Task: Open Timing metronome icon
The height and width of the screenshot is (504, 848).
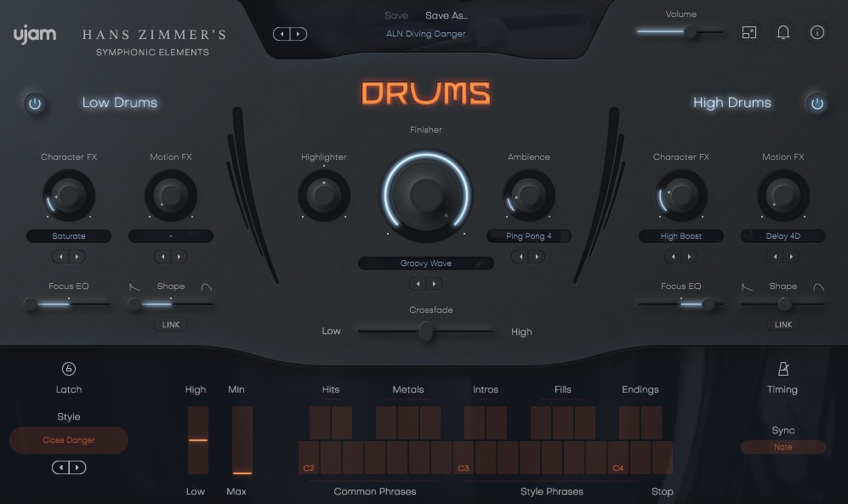Action: 783,369
